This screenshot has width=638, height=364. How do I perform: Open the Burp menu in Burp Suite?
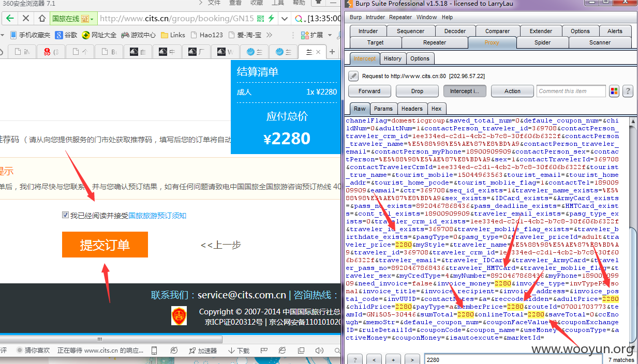pos(355,17)
